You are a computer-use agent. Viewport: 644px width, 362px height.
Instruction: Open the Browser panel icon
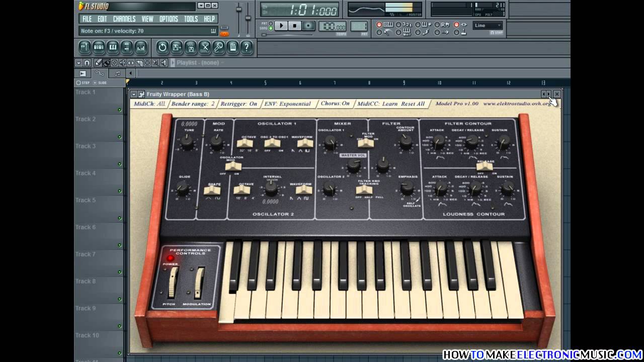(127, 48)
